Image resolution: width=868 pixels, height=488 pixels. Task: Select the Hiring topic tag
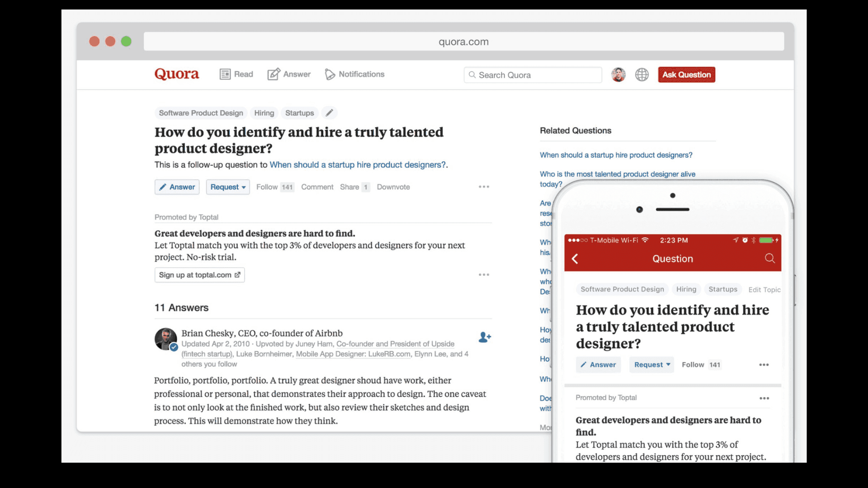pyautogui.click(x=264, y=113)
